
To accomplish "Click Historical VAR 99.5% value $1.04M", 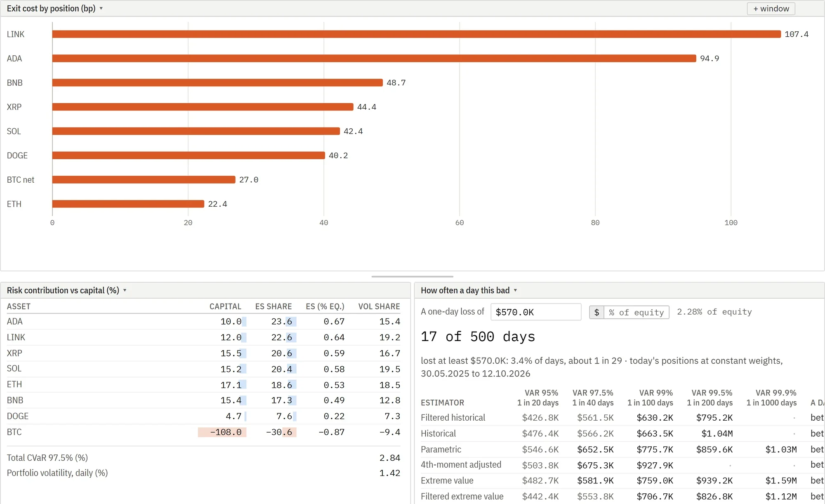I will 717,434.
